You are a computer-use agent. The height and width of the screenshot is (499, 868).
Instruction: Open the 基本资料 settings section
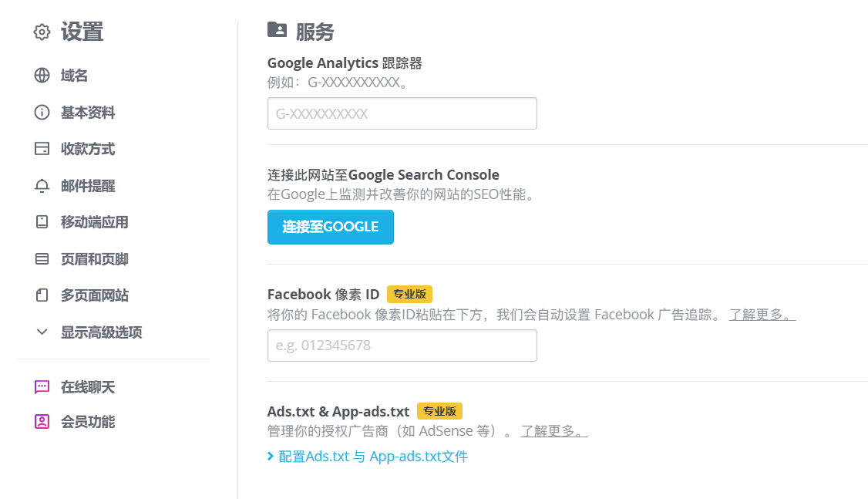coord(87,113)
